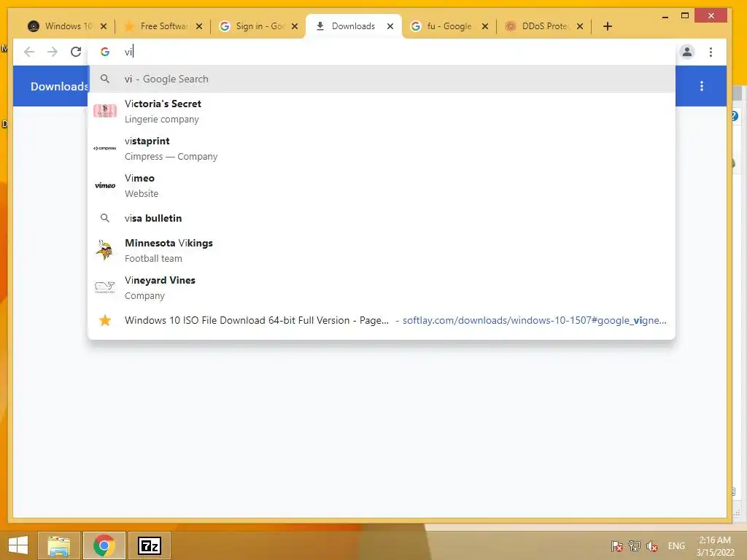The height and width of the screenshot is (560, 747).
Task: Click the Google G icon in address bar
Action: tap(105, 52)
